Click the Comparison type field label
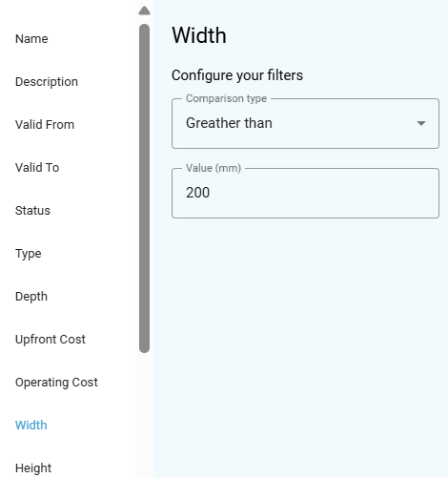The width and height of the screenshot is (448, 478). 226,98
